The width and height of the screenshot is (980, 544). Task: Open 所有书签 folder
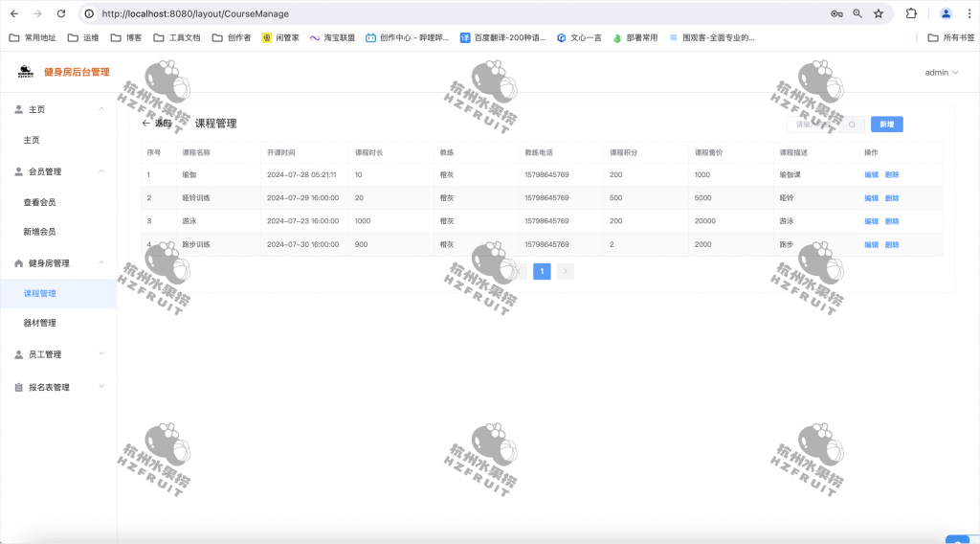[951, 37]
